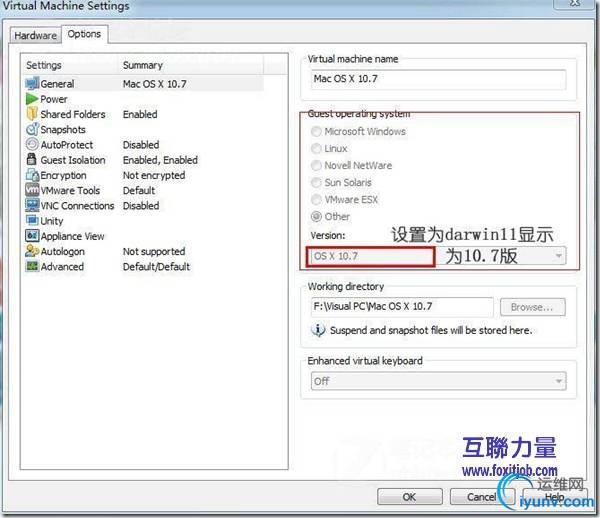
Task: Click the VNC Connections icon
Action: (32, 205)
